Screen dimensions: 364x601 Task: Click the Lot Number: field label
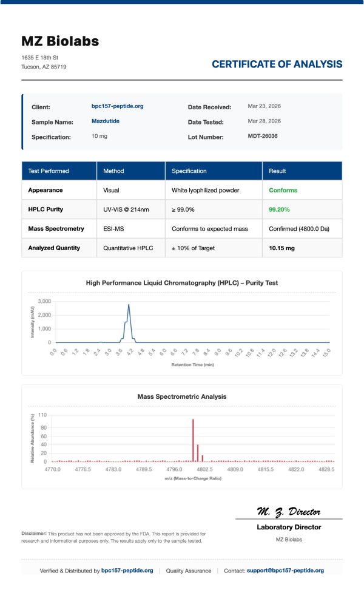pyautogui.click(x=206, y=137)
